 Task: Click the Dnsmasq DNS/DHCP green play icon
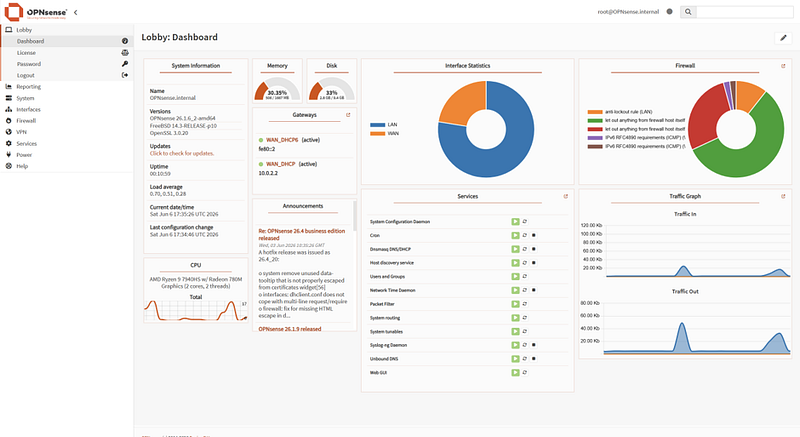coord(515,249)
